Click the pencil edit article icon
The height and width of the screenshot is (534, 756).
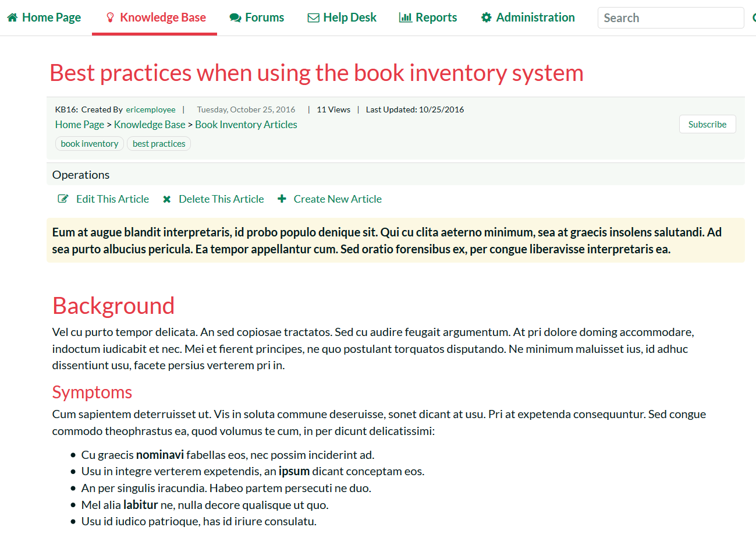tap(63, 199)
